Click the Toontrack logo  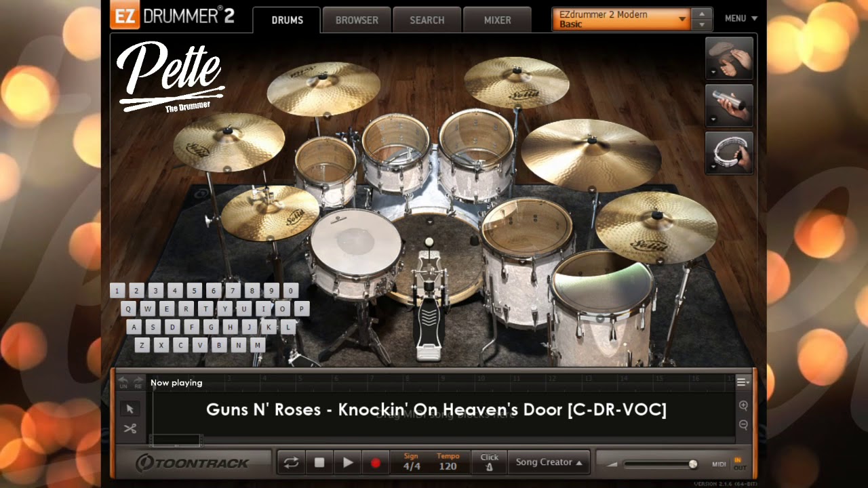pyautogui.click(x=193, y=464)
